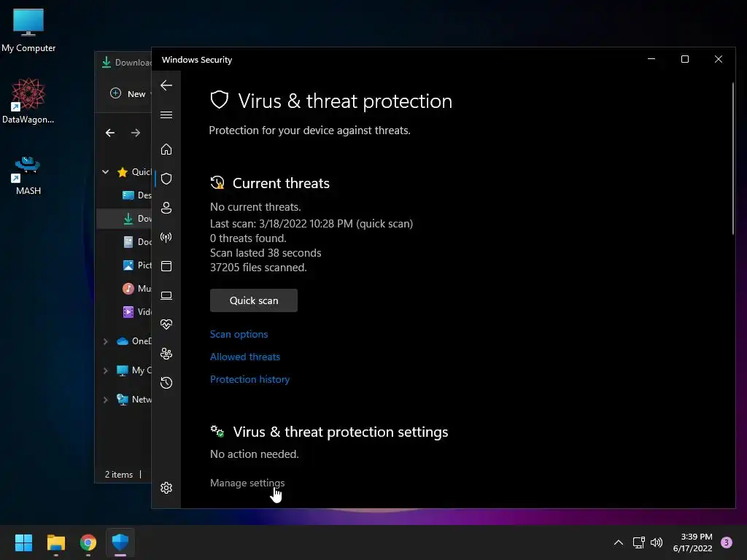Select Music in File Explorer tree
This screenshot has width=747, height=560.
[x=136, y=289]
